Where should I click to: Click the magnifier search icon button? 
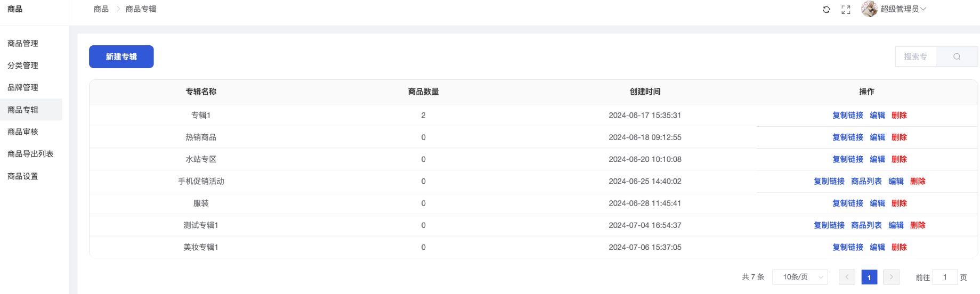click(x=957, y=56)
